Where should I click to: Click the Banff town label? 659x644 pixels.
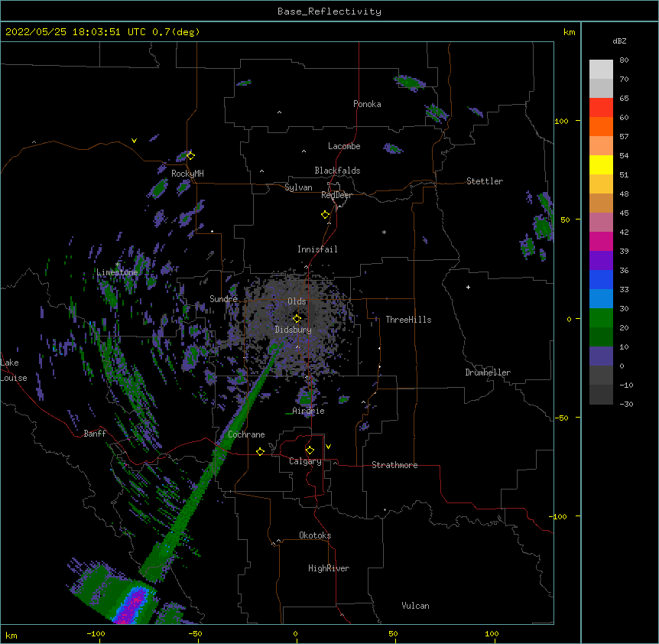[x=95, y=434]
